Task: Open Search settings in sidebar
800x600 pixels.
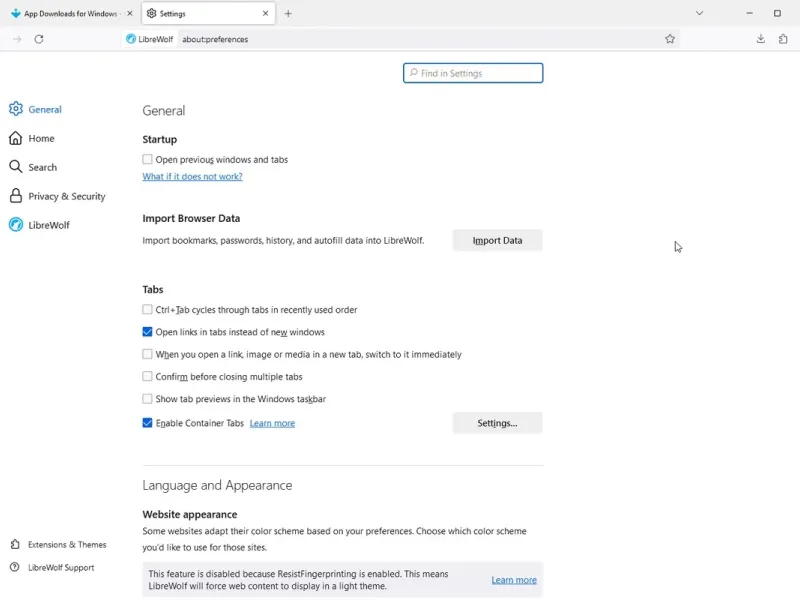Action: pos(42,167)
